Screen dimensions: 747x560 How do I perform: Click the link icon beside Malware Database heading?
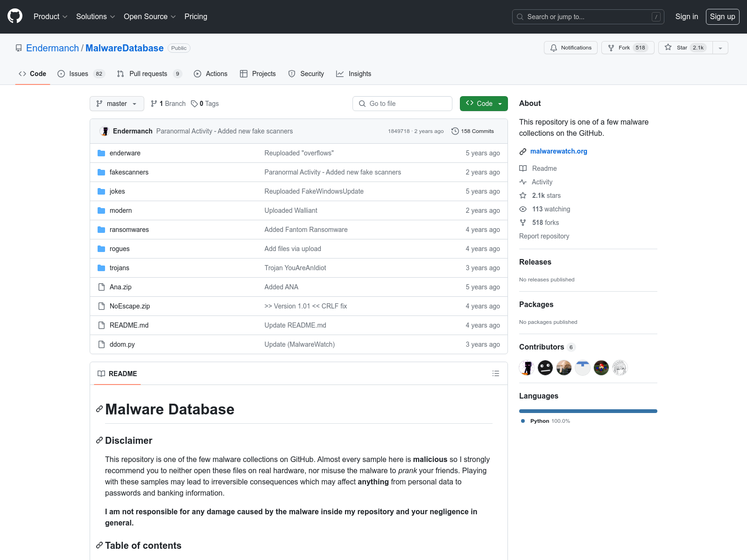tap(99, 409)
